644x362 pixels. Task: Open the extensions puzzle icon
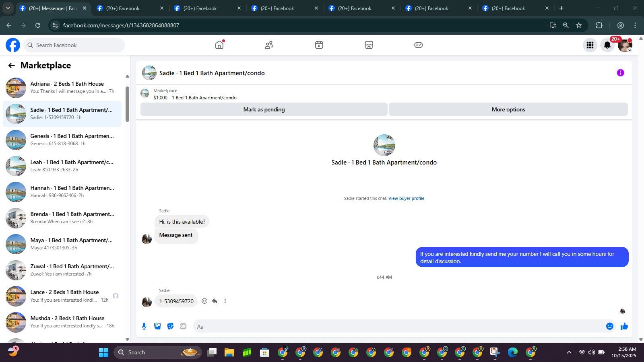tap(599, 25)
